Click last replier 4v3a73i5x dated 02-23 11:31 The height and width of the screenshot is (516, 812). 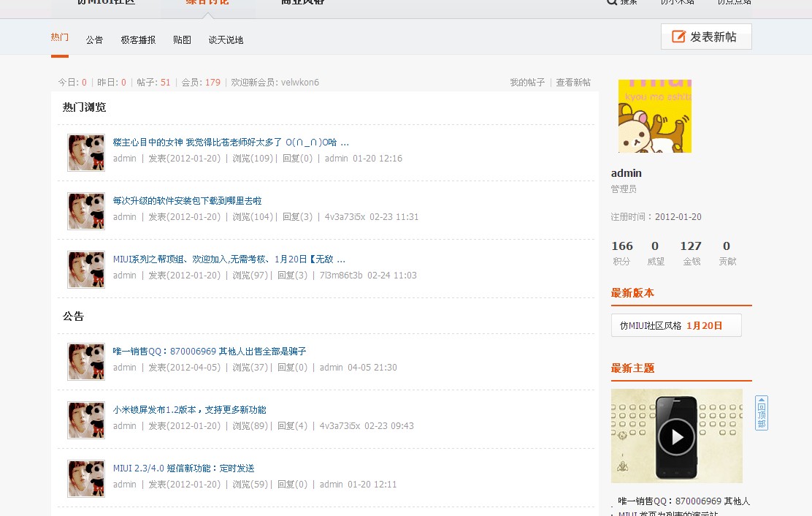pyautogui.click(x=345, y=217)
